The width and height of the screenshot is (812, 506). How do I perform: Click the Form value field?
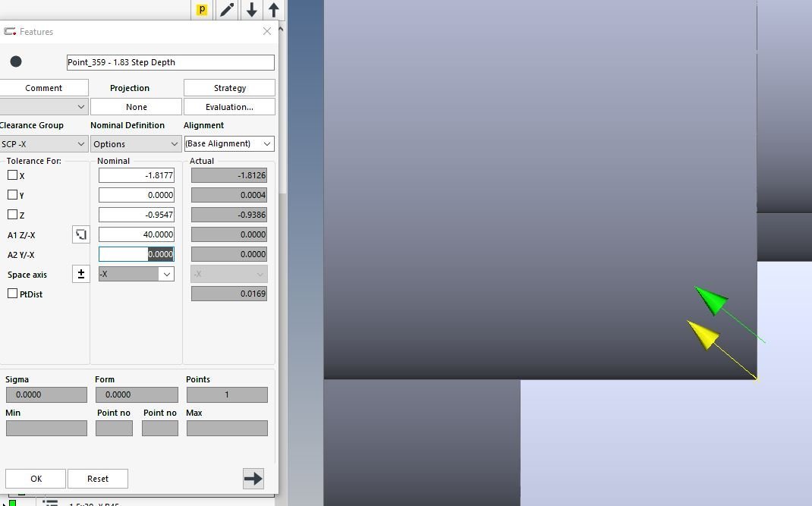(137, 394)
